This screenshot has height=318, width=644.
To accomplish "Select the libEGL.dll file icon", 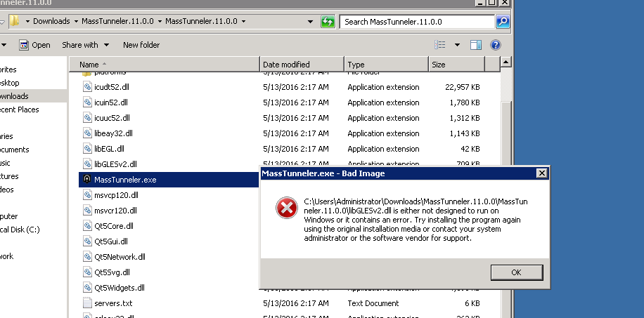I will pyautogui.click(x=87, y=149).
